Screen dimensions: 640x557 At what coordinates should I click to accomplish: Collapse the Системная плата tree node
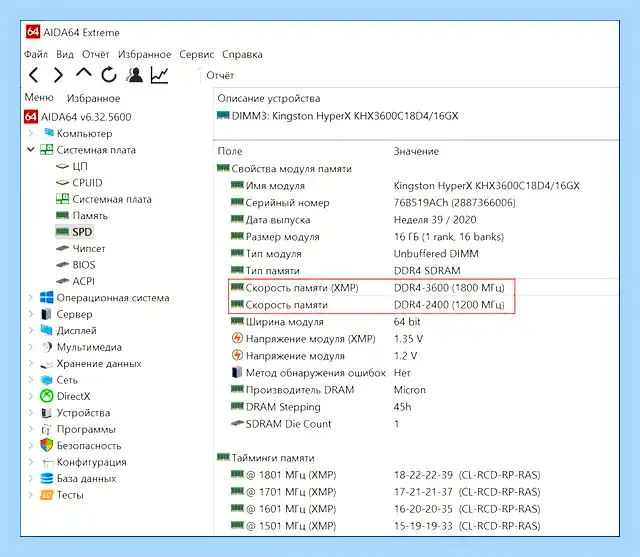pyautogui.click(x=31, y=150)
